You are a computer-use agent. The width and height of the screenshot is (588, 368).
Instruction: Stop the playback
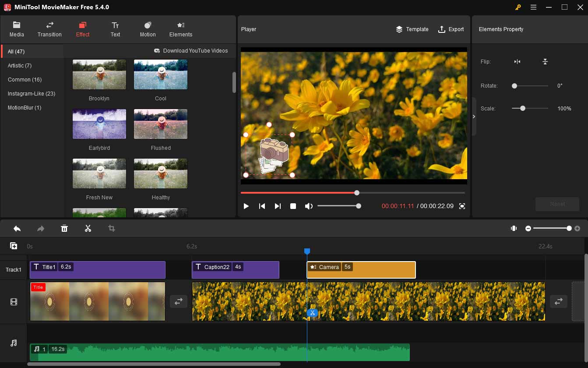[293, 206]
